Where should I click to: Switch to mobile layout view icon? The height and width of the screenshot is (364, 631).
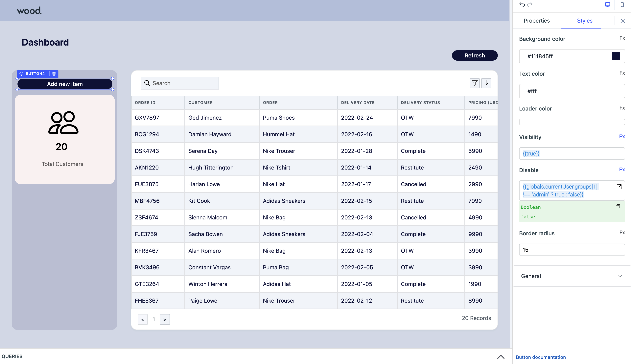(622, 5)
